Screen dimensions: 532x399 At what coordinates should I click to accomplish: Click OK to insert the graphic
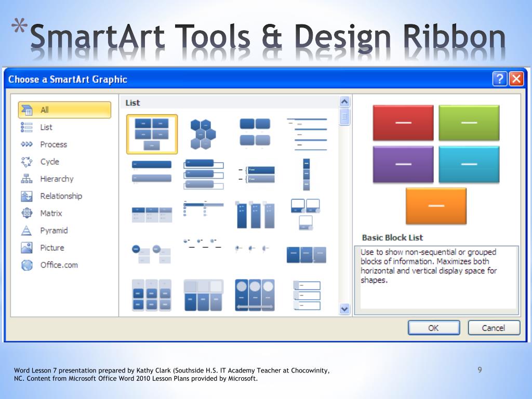[434, 328]
